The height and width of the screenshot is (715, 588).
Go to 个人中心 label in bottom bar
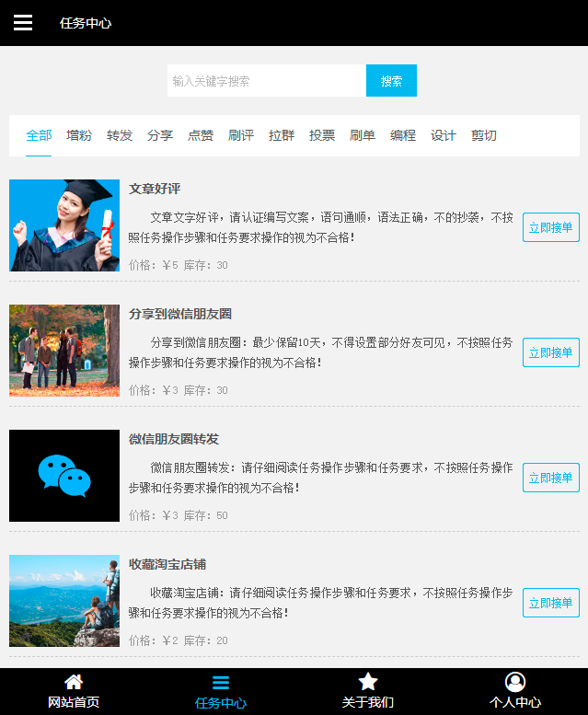[x=515, y=702]
